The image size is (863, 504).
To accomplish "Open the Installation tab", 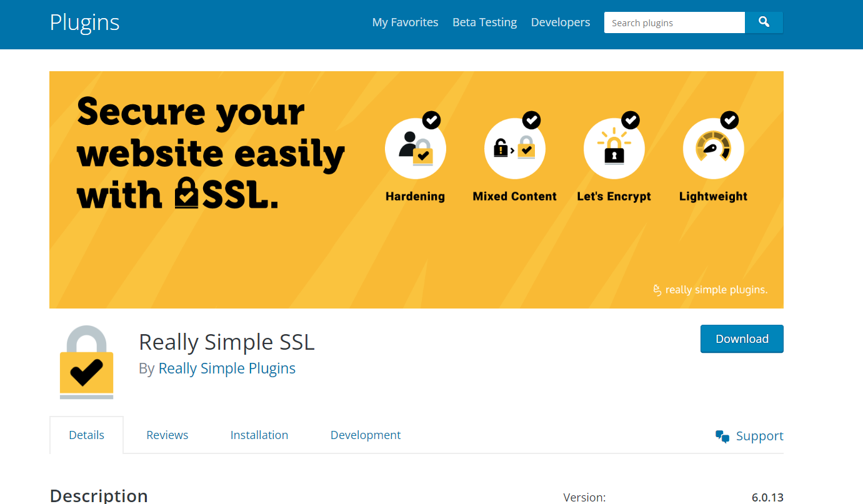I will [259, 435].
